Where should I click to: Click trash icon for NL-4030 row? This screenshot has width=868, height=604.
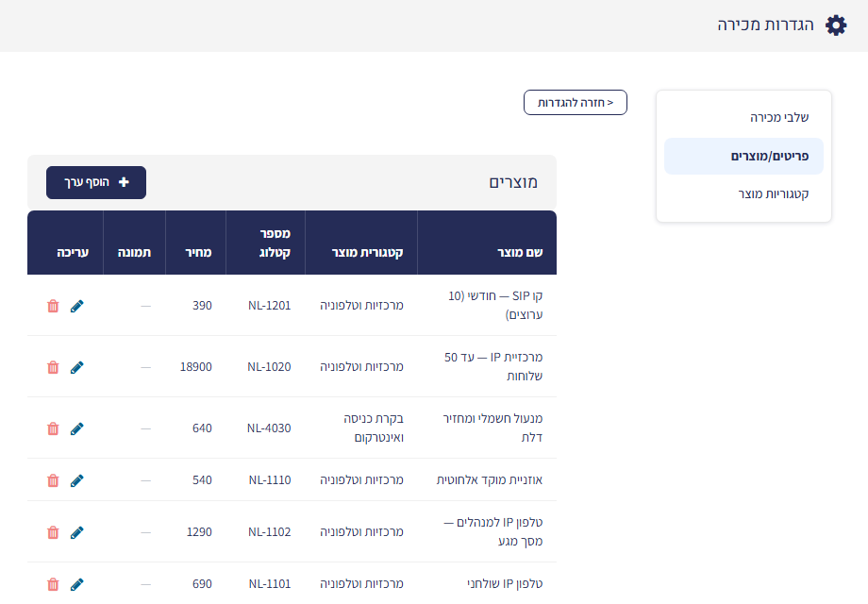(x=53, y=428)
